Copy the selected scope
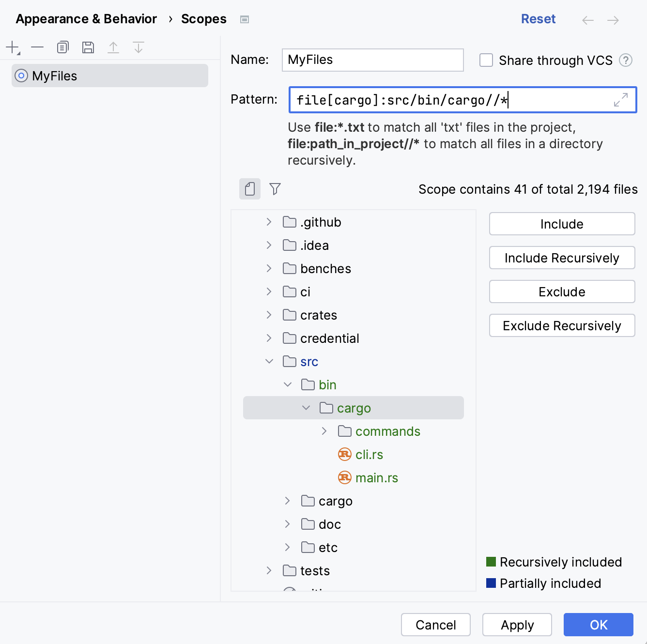Viewport: 647px width, 644px height. pyautogui.click(x=62, y=47)
